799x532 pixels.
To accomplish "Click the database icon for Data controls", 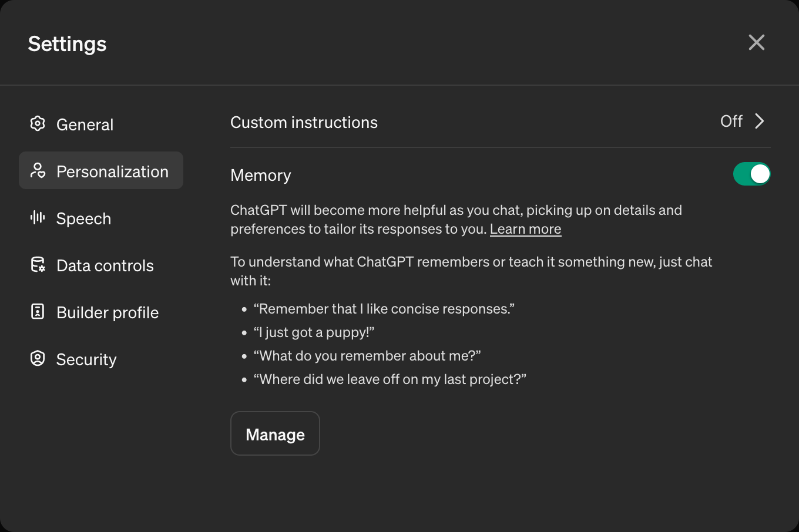I will coord(38,265).
